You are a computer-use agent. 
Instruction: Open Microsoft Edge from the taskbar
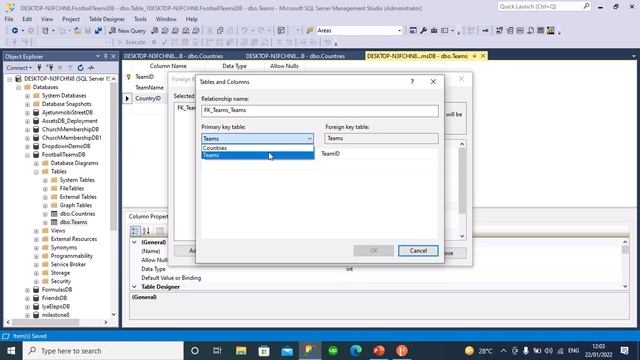tap(356, 351)
